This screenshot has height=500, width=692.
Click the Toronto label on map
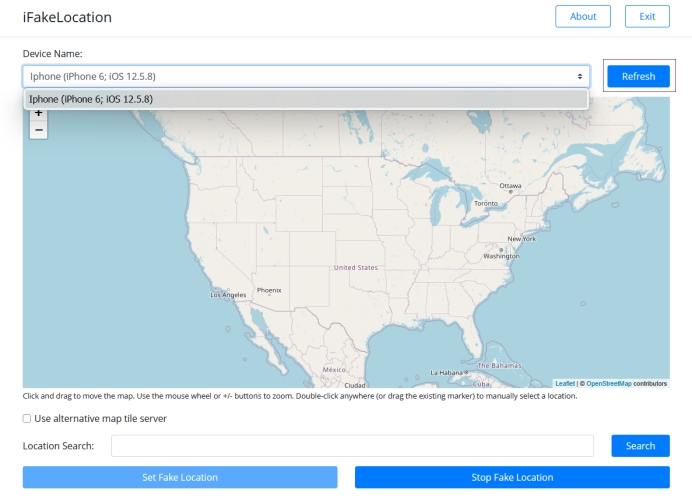pyautogui.click(x=485, y=203)
